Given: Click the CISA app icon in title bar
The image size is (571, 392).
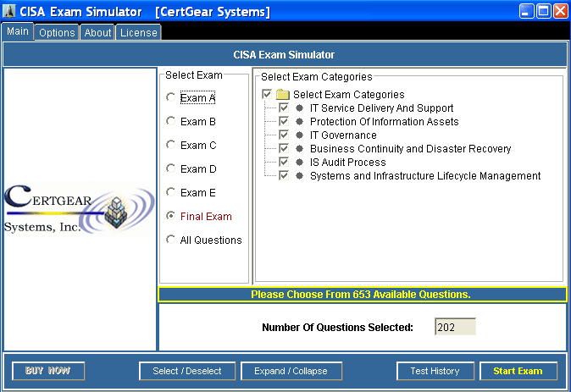Looking at the screenshot, I should (x=8, y=11).
